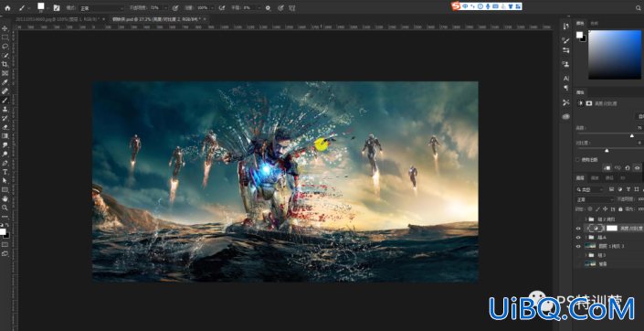Toggle adjustment layer visibility in Properties panel
Image resolution: width=644 pixels, height=331 pixels.
point(637,167)
